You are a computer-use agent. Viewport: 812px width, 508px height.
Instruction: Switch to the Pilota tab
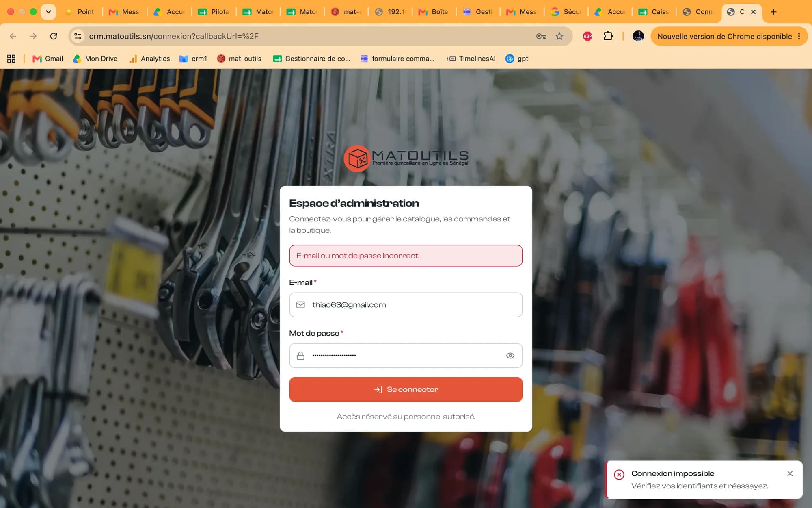(x=214, y=12)
